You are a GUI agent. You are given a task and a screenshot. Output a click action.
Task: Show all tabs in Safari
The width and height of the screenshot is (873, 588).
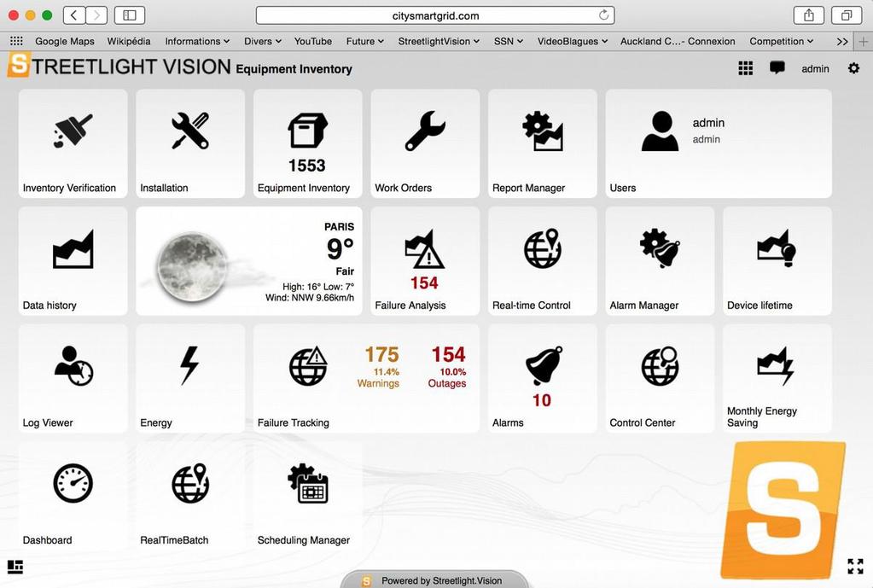tap(847, 15)
